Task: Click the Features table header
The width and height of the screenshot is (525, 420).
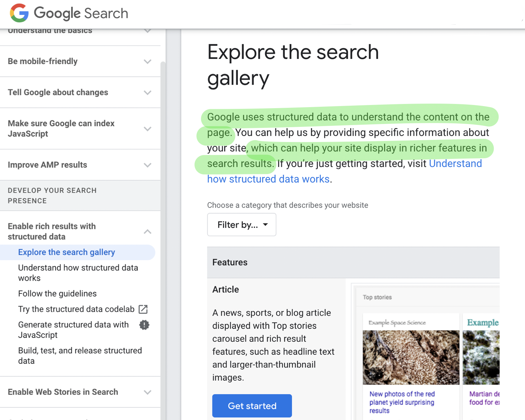Action: (x=353, y=262)
